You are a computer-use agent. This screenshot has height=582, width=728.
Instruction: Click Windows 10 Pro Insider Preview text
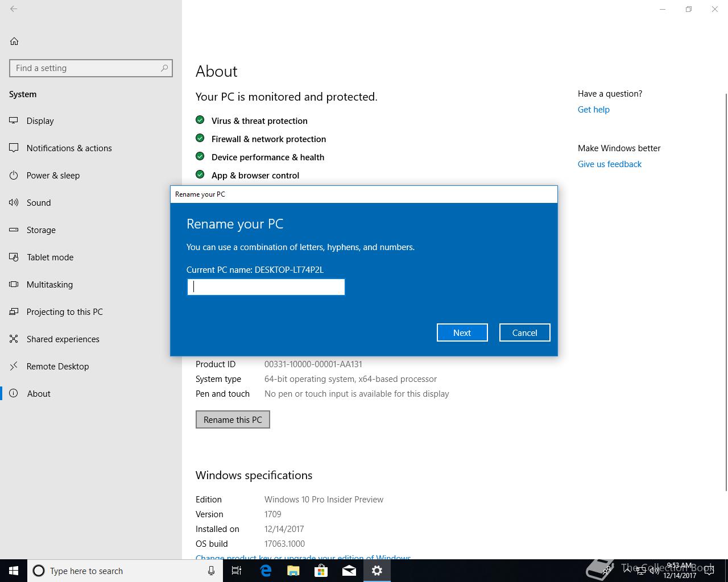[324, 500]
